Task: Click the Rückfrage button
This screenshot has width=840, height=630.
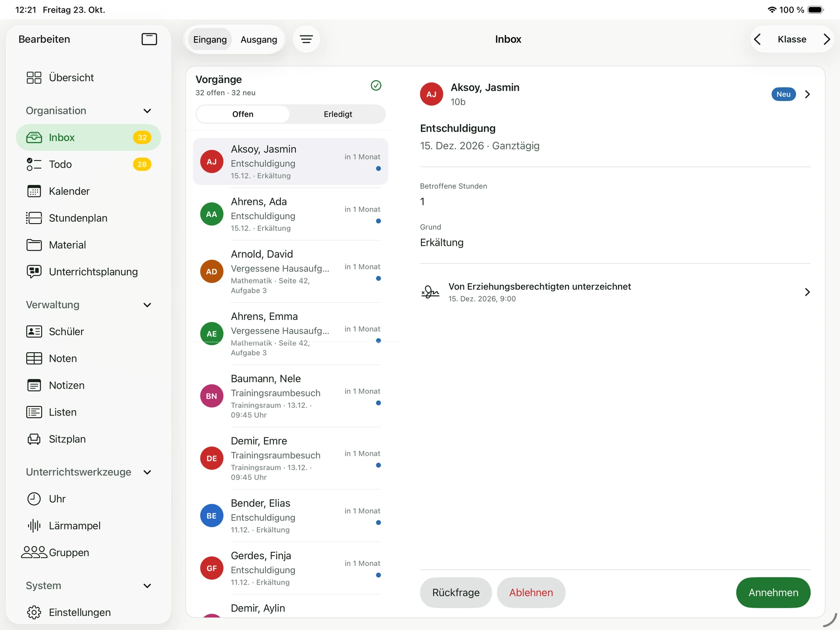Action: (x=456, y=592)
